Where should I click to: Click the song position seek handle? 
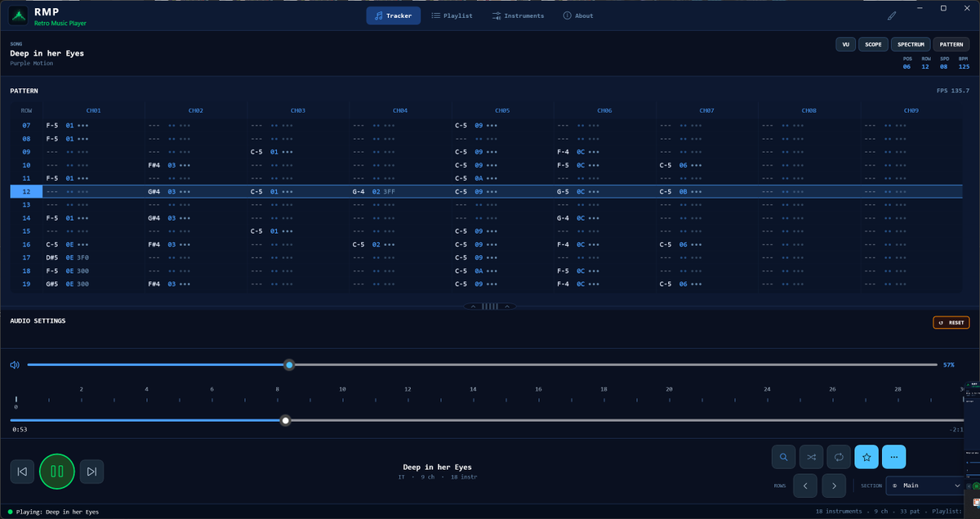pyautogui.click(x=285, y=420)
